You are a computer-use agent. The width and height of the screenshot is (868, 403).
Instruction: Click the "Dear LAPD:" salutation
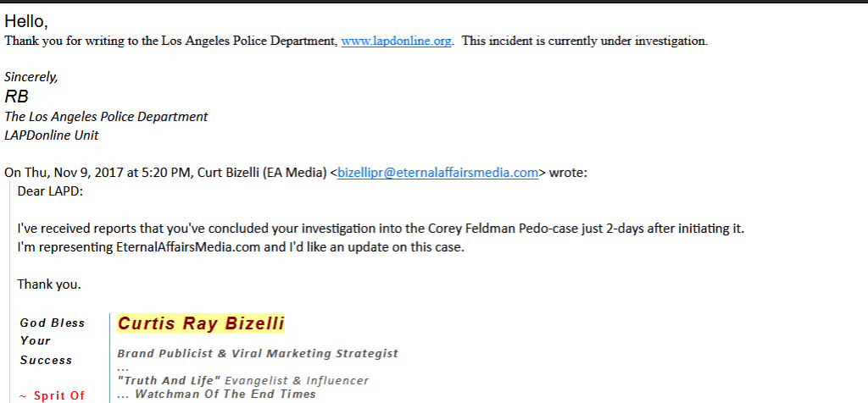pos(51,191)
